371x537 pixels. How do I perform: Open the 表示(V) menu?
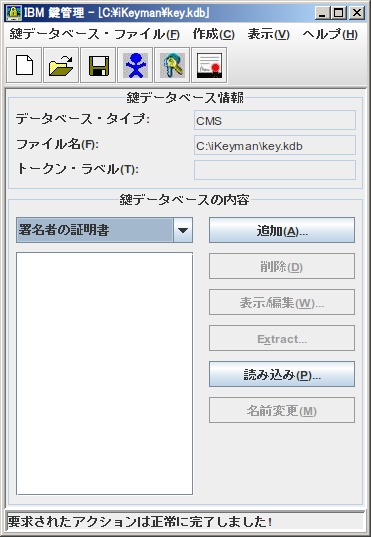tap(269, 34)
